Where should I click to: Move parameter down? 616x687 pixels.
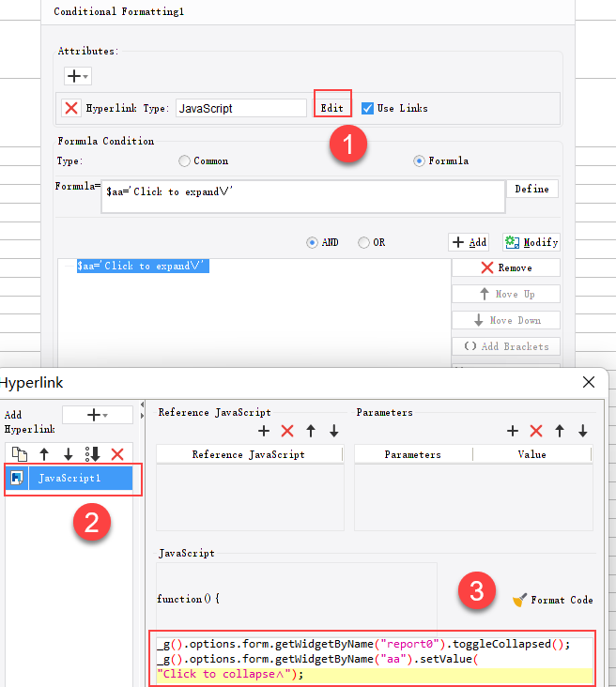(x=583, y=431)
